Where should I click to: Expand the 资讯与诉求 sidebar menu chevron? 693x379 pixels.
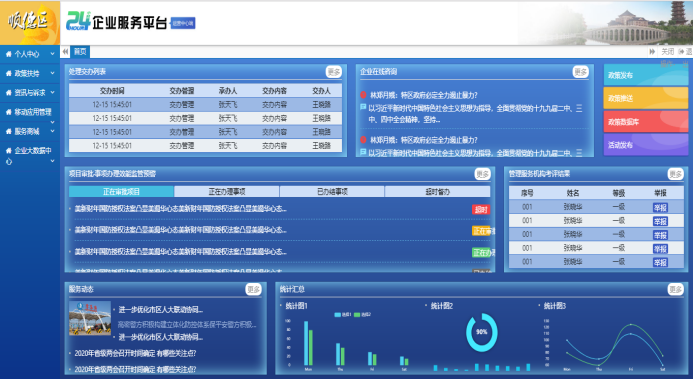pos(53,92)
